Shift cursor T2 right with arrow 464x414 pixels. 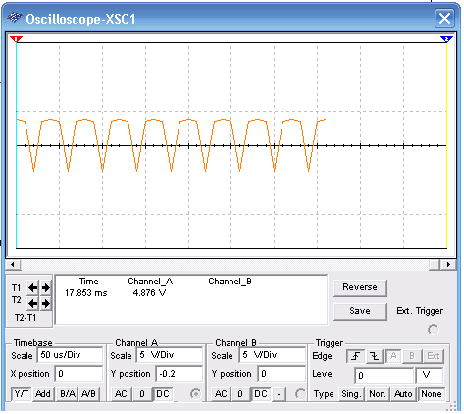(x=46, y=304)
